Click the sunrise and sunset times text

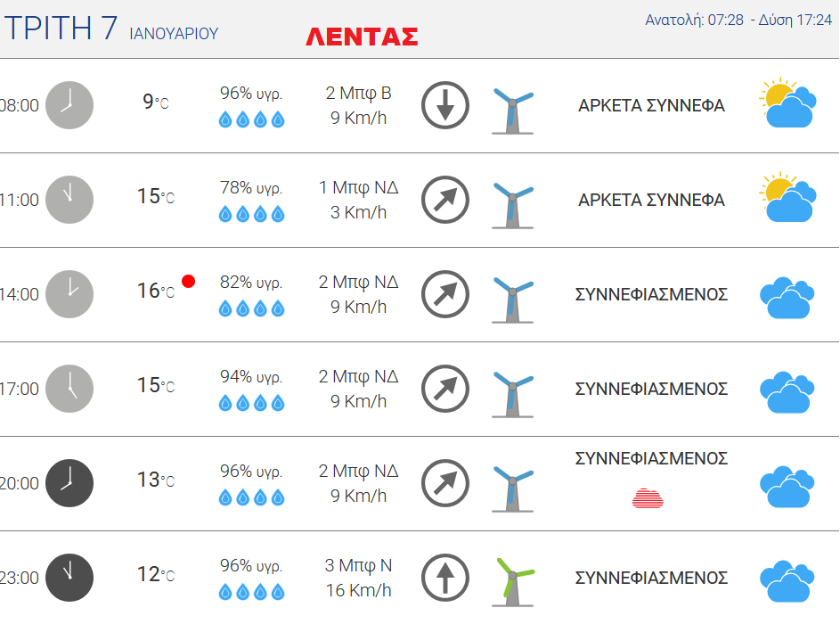click(x=738, y=21)
